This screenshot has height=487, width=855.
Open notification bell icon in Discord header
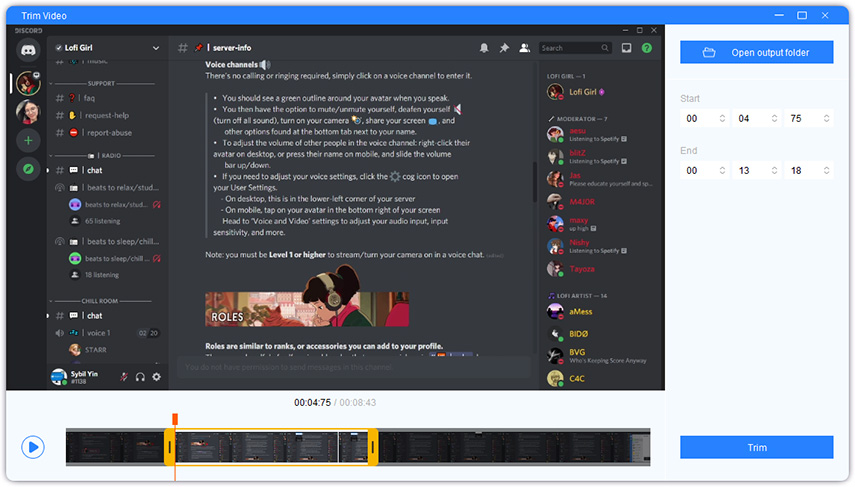tap(484, 48)
